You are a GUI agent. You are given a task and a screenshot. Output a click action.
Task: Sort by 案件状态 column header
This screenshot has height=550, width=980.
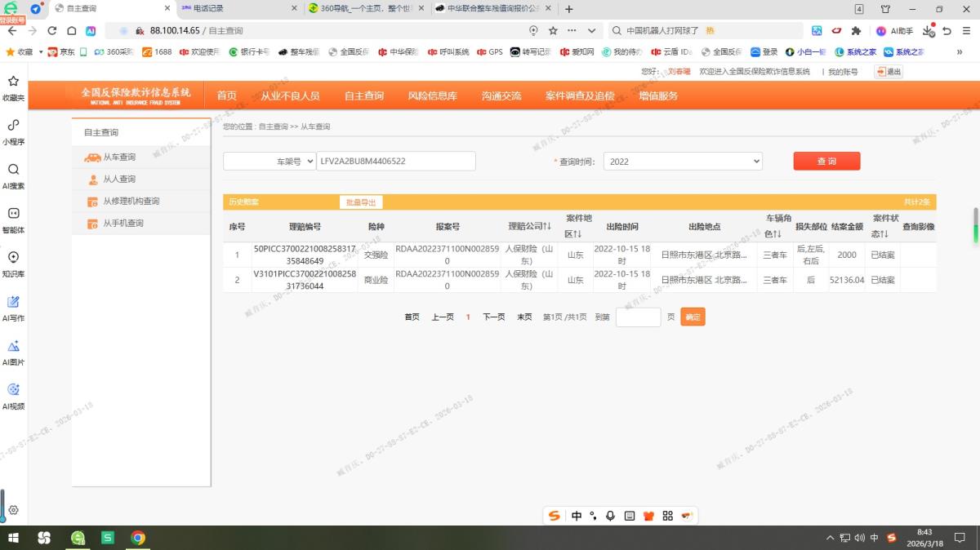point(885,226)
